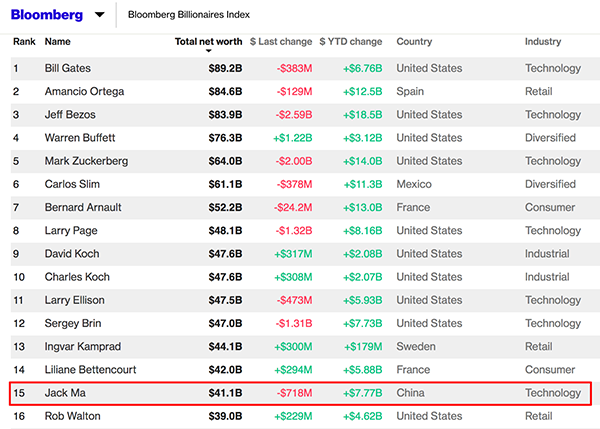Open Bernard Arnault profile
The height and width of the screenshot is (429, 600).
(x=83, y=207)
